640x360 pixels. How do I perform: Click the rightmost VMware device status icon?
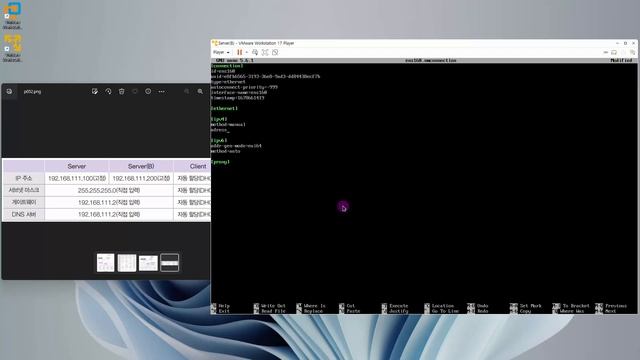point(632,52)
